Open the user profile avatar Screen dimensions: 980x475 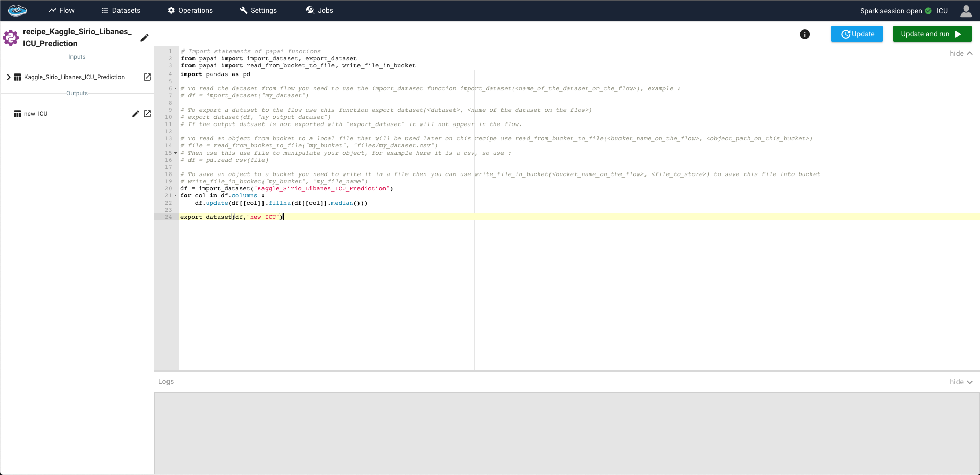(966, 11)
